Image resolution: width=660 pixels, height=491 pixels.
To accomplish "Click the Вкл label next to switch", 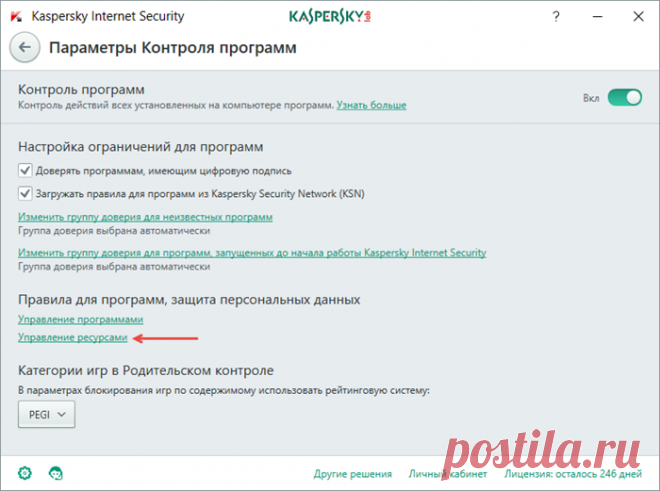I will (591, 98).
